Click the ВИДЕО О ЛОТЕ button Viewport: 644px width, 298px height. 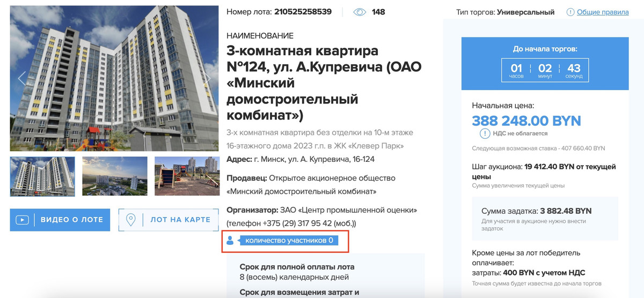(x=60, y=220)
